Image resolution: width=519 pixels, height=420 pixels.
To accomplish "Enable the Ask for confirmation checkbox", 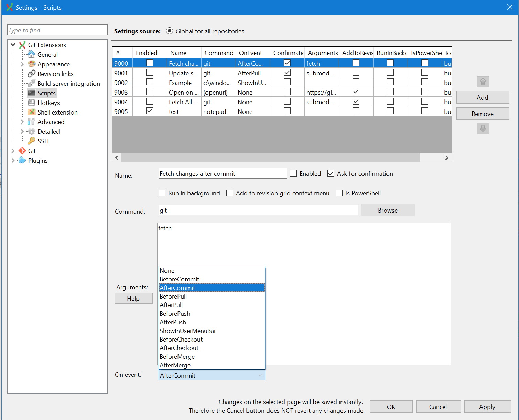I will (x=331, y=173).
